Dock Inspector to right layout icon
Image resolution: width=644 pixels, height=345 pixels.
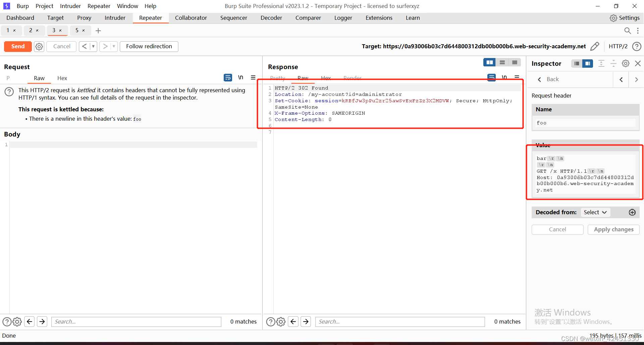[588, 63]
